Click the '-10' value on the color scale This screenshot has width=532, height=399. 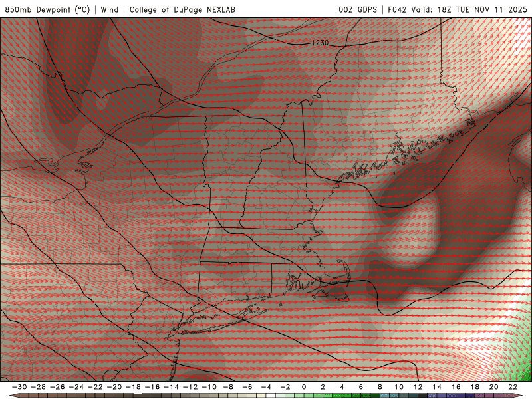click(x=209, y=387)
